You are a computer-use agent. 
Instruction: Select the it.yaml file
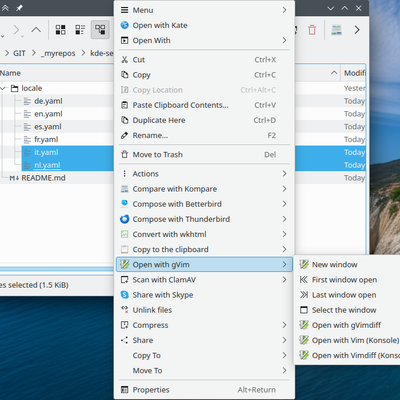tap(46, 152)
